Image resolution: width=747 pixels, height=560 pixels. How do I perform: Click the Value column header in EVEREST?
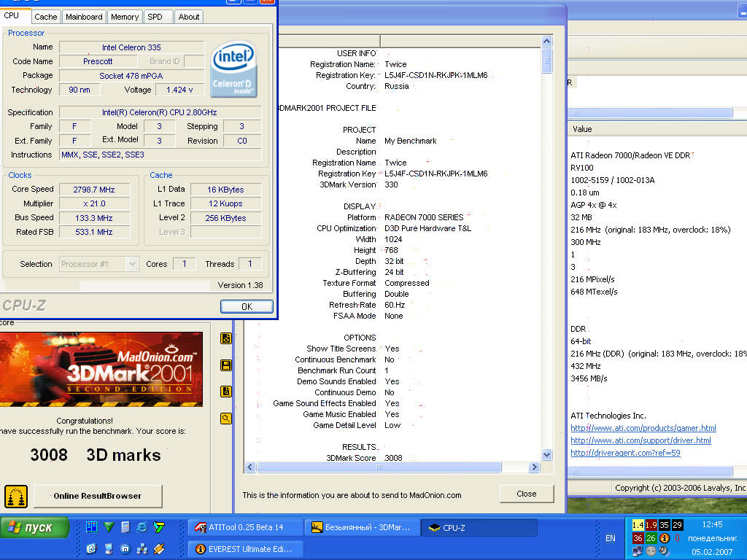(x=657, y=129)
